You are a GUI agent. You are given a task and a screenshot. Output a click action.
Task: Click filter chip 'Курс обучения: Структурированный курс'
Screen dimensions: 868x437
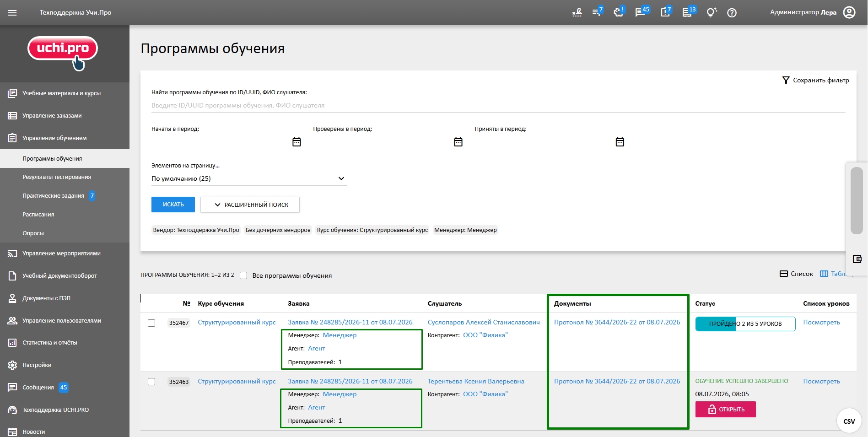tap(372, 230)
